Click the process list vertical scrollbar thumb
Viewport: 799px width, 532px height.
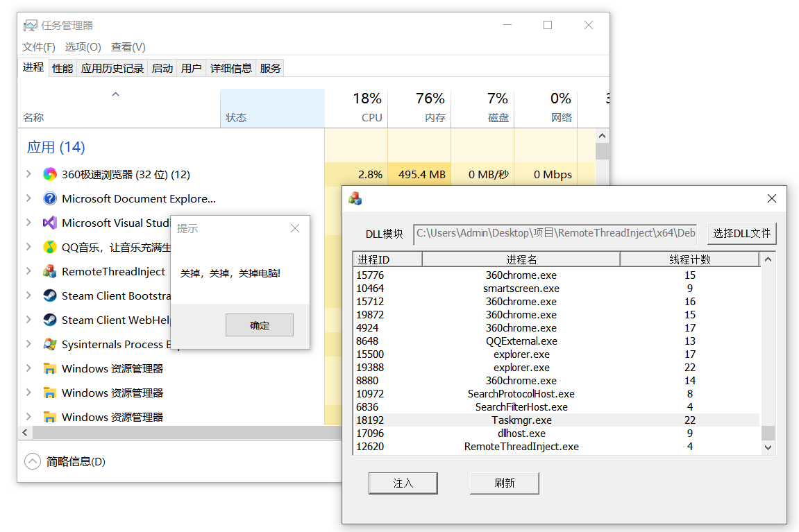(x=768, y=434)
